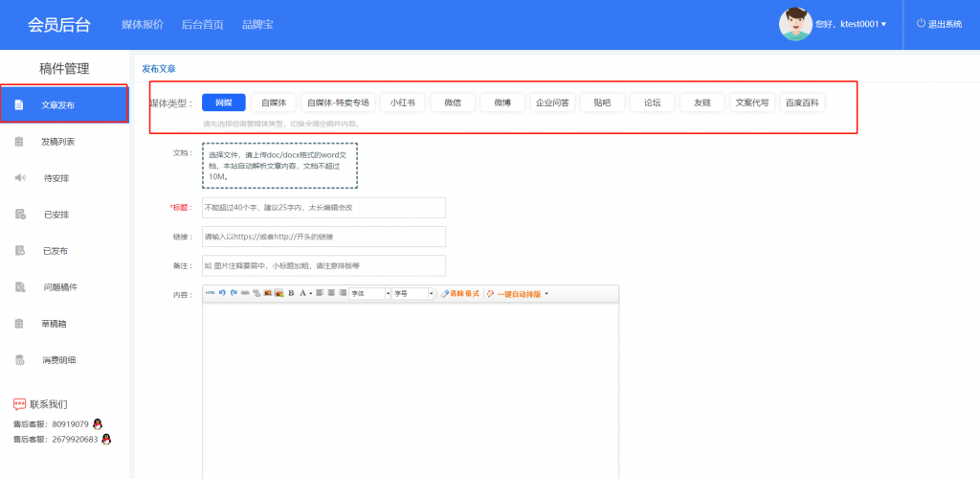
Task: Click the user avatar picture
Action: tap(795, 24)
